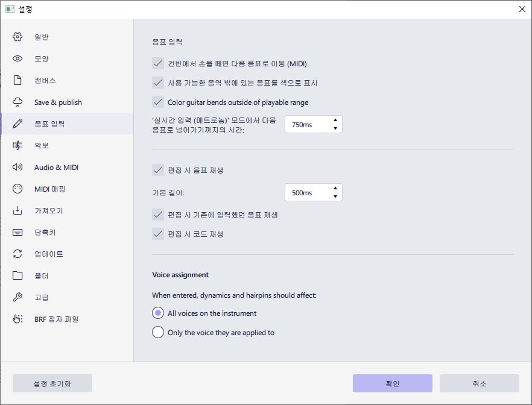Screen dimensions: 532x405
Task: Click the 음표 입력 section heading
Action: pyautogui.click(x=167, y=42)
